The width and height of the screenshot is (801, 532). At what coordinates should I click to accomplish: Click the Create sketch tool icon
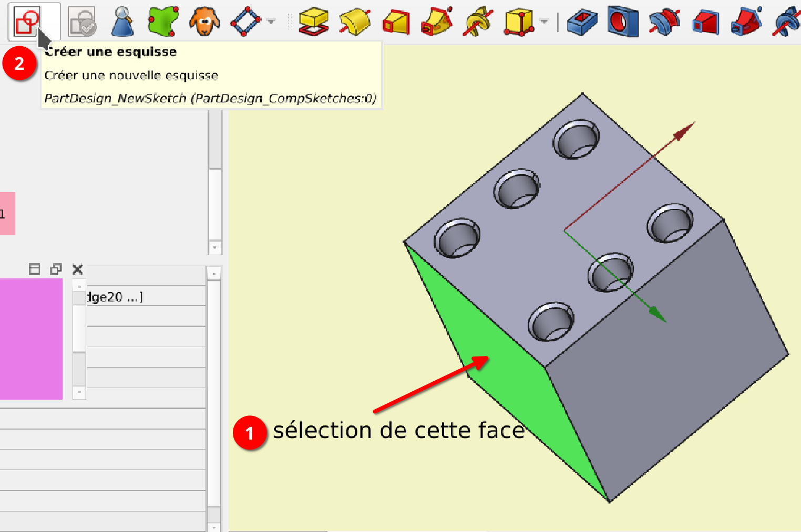tap(27, 21)
